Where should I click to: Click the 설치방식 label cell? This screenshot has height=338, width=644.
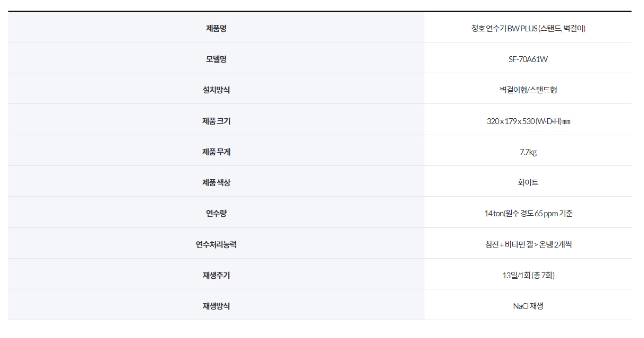coord(216,90)
